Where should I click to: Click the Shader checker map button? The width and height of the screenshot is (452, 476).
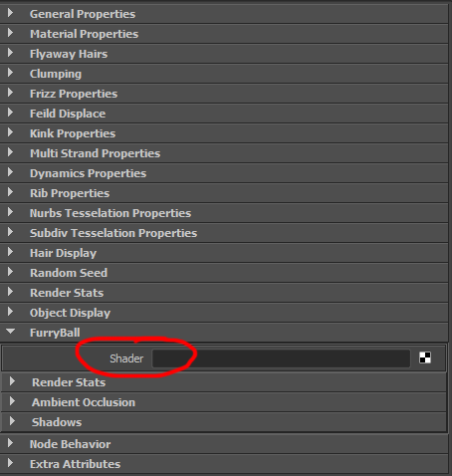coord(425,357)
